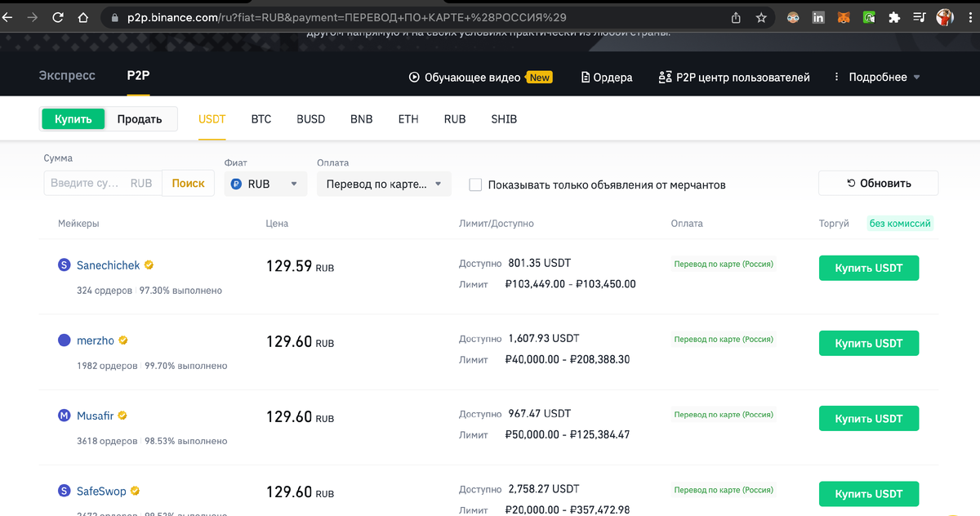Click the browser home icon
The width and height of the screenshot is (980, 516).
[82, 16]
